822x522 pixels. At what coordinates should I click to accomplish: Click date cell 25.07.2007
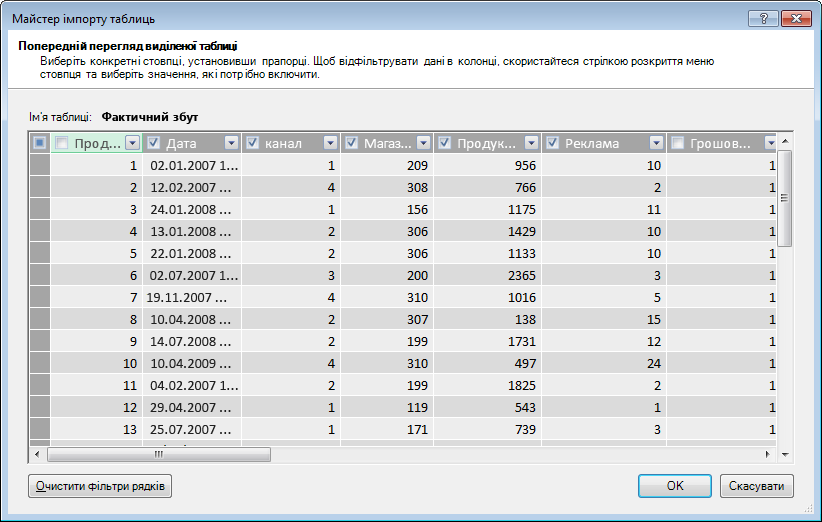tap(192, 429)
